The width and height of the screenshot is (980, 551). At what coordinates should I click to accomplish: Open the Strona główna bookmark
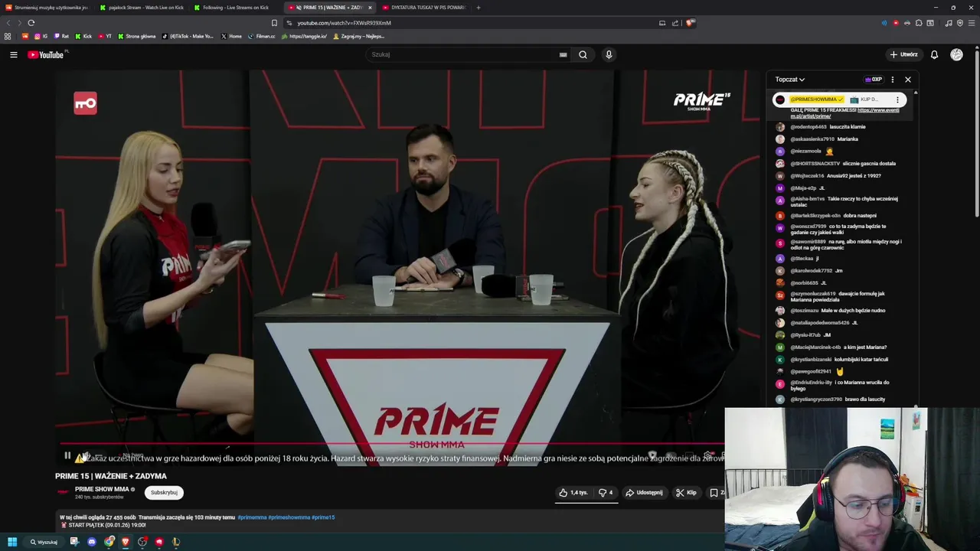pyautogui.click(x=136, y=36)
